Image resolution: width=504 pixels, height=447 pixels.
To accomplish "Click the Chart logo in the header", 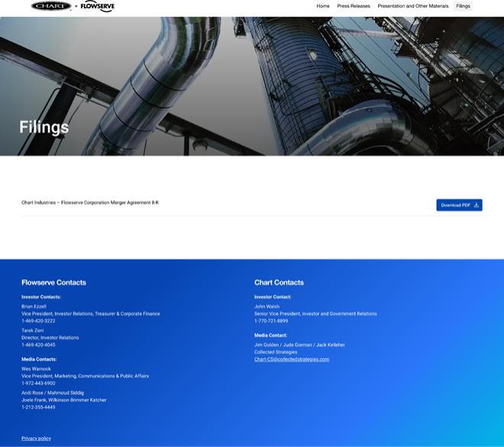I will pos(51,6).
